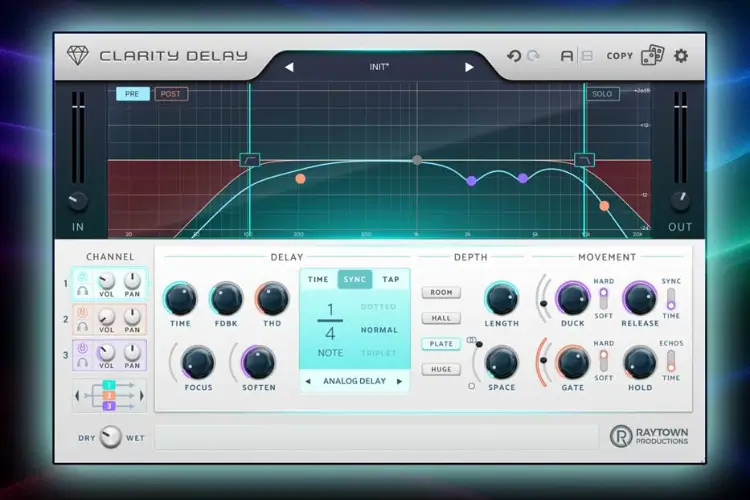Click the left purple EQ node
The height and width of the screenshot is (500, 750).
(x=472, y=181)
